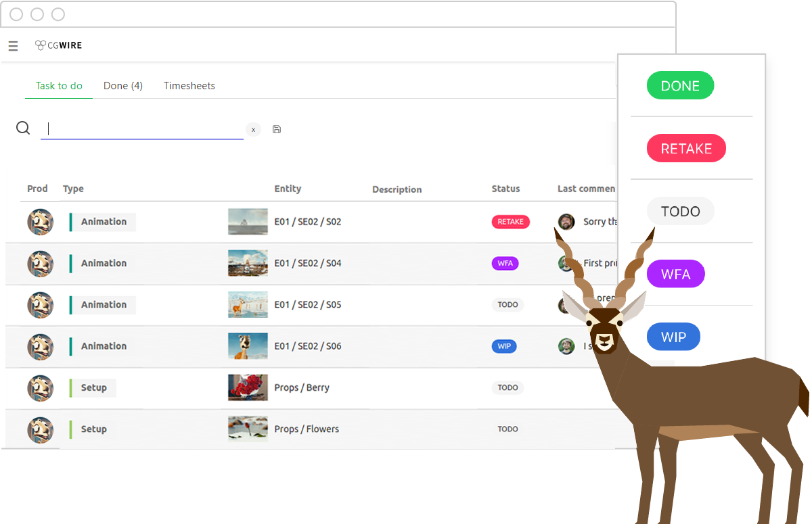Switch to the Done (4) tab

122,86
